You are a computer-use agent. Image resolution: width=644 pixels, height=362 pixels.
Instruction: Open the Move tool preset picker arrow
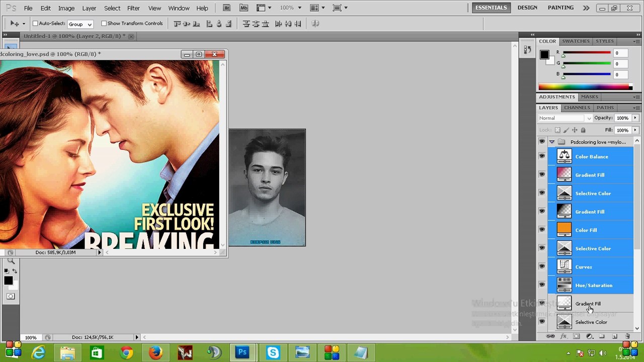[24, 24]
